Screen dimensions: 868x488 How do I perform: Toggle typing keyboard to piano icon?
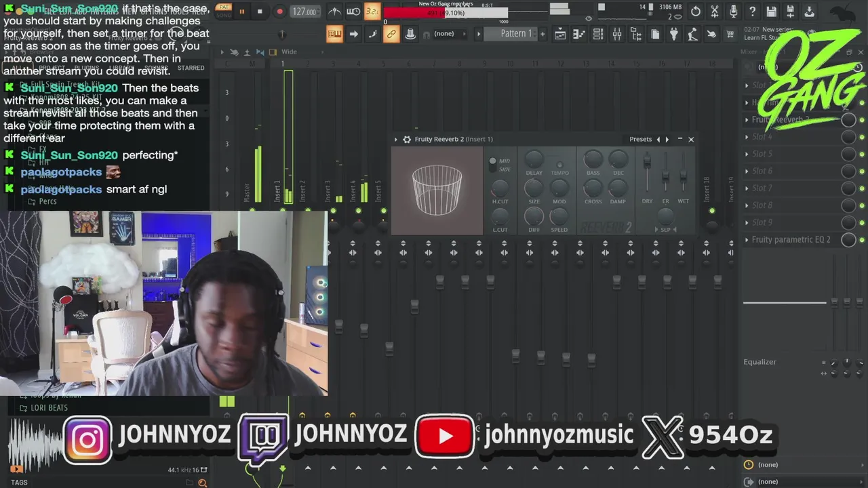pyautogui.click(x=334, y=34)
